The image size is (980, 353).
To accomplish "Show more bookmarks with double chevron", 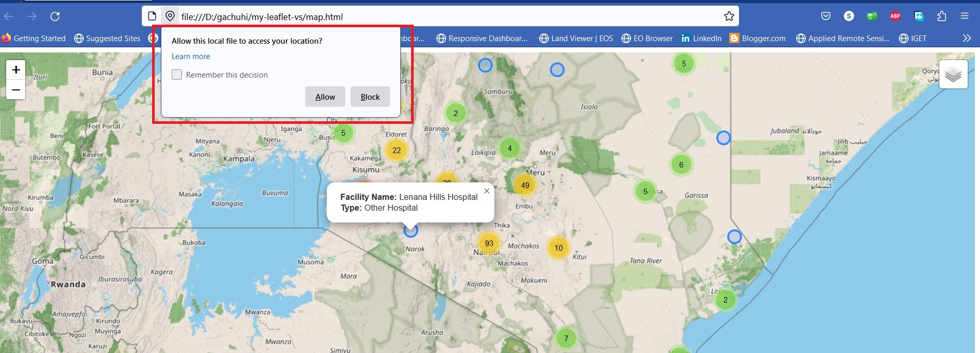I will 967,38.
